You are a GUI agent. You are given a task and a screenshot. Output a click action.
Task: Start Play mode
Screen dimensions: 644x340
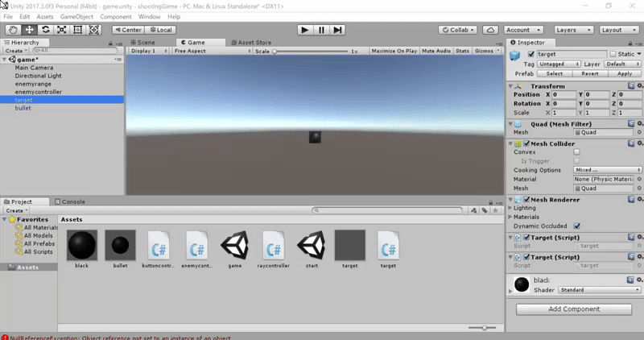point(305,30)
